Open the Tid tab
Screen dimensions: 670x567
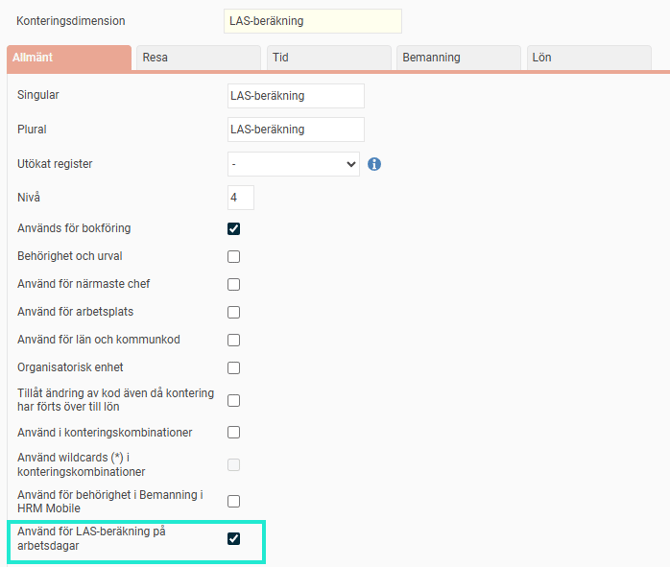[327, 58]
